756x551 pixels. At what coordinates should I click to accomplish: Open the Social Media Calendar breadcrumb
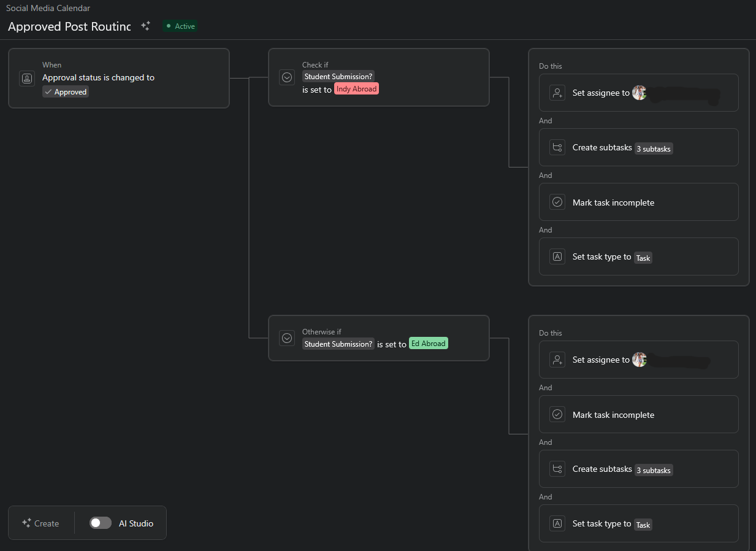click(x=48, y=8)
